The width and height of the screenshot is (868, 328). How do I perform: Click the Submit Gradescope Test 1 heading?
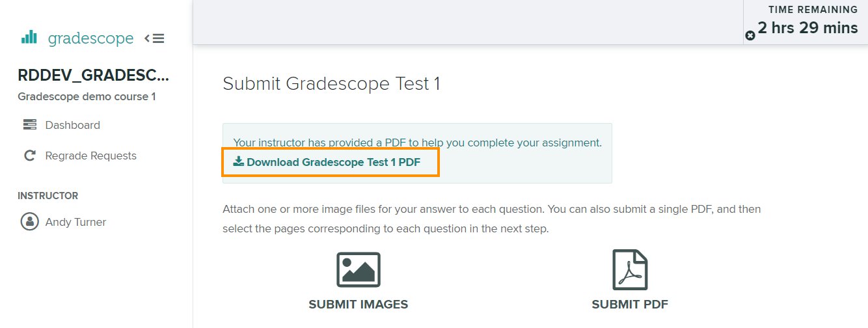[331, 84]
